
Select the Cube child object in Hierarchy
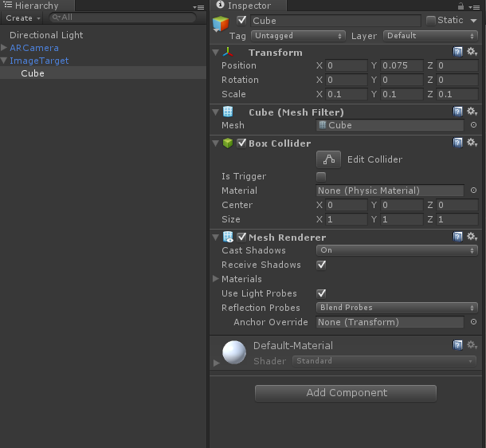pos(33,73)
